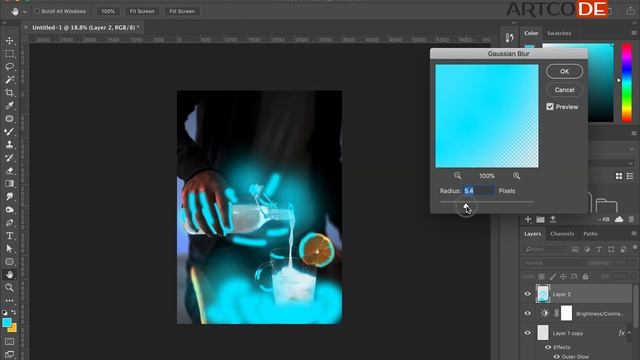This screenshot has height=360, width=640.
Task: Open the Edit Toolbar three-dots menu
Action: pyautogui.click(x=9, y=301)
